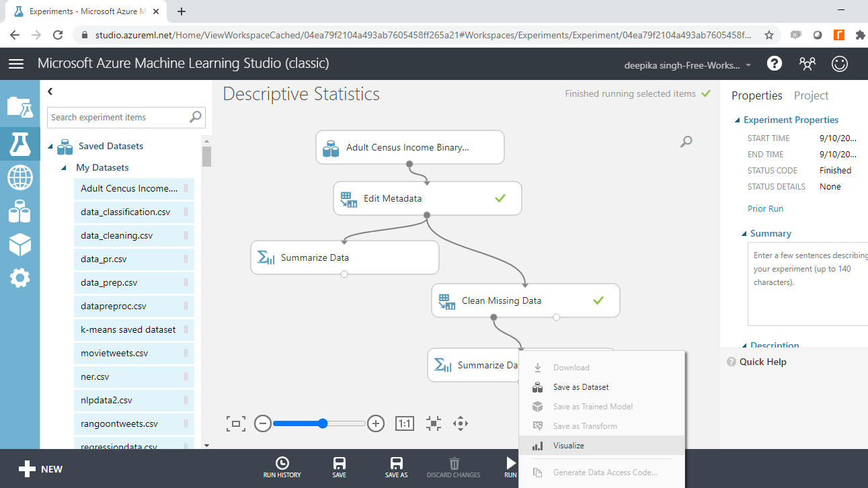This screenshot has width=868, height=488.
Task: Open Run History in bottom bar
Action: point(282,468)
